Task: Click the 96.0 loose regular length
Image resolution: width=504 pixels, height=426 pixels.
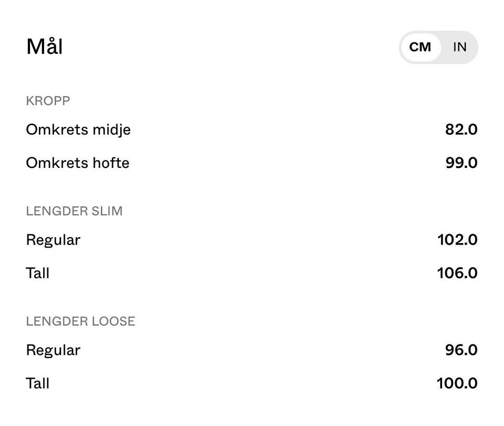Action: click(461, 350)
